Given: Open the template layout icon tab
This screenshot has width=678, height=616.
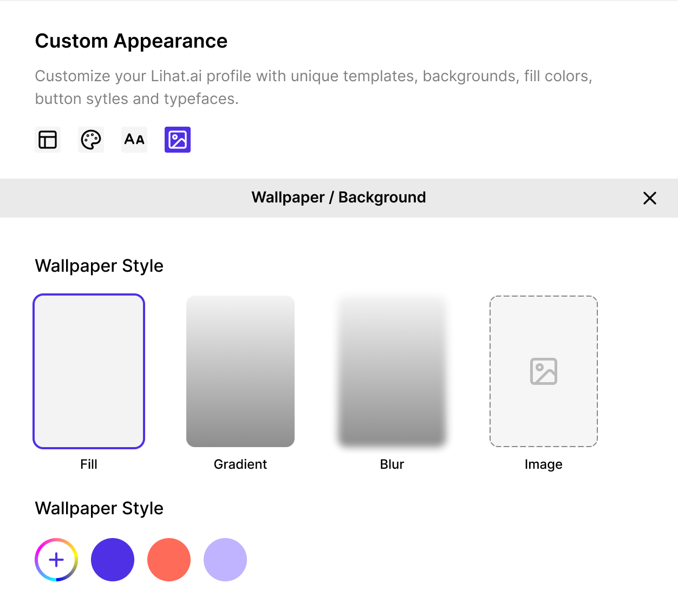Looking at the screenshot, I should [48, 140].
